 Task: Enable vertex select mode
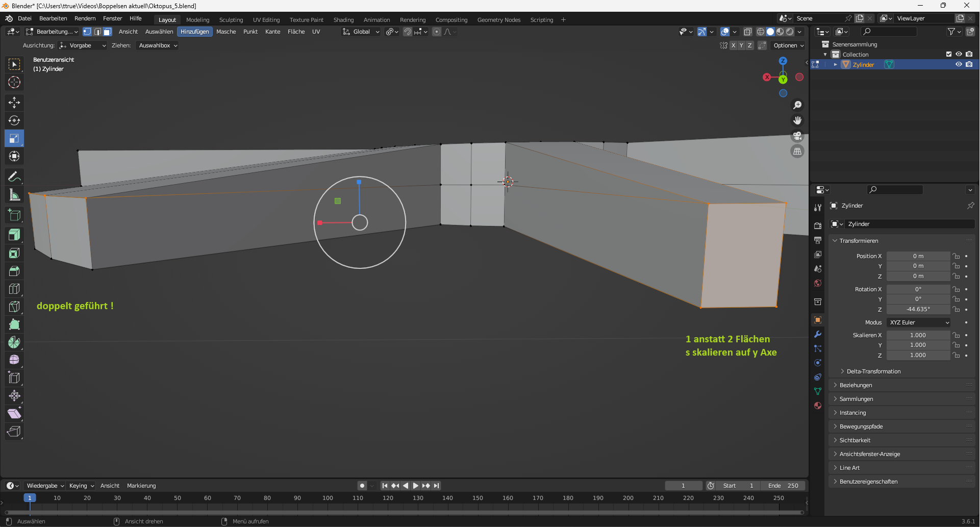(87, 32)
